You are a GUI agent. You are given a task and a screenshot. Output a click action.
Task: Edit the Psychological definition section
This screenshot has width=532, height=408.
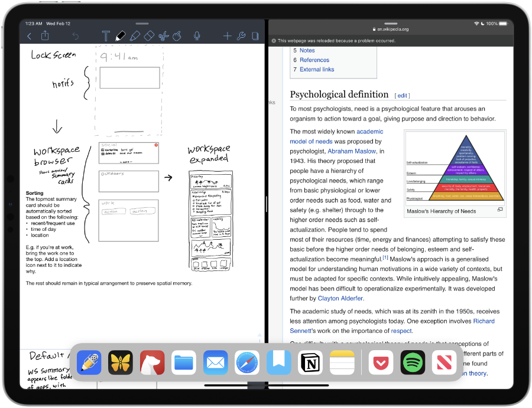402,96
